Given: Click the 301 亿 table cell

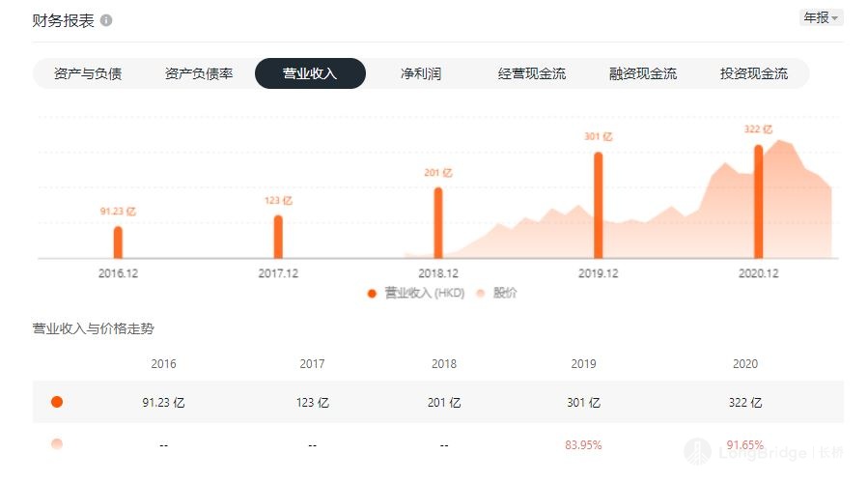Looking at the screenshot, I should [x=583, y=403].
